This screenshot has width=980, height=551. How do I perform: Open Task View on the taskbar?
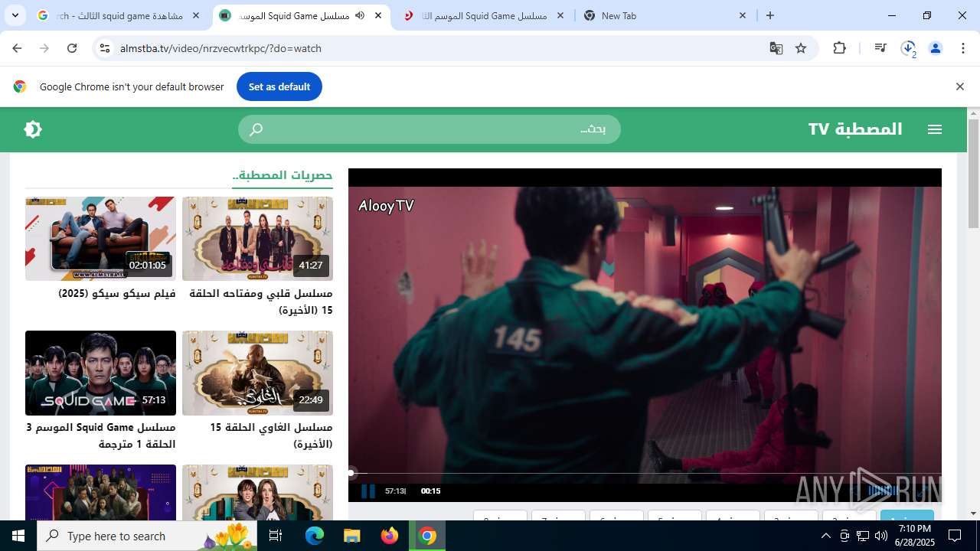276,536
